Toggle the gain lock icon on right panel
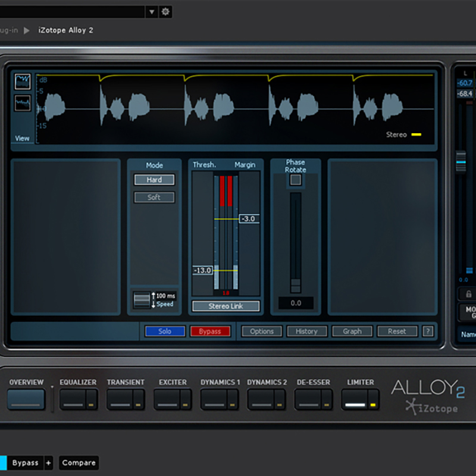This screenshot has height=476, width=476. coord(468,294)
